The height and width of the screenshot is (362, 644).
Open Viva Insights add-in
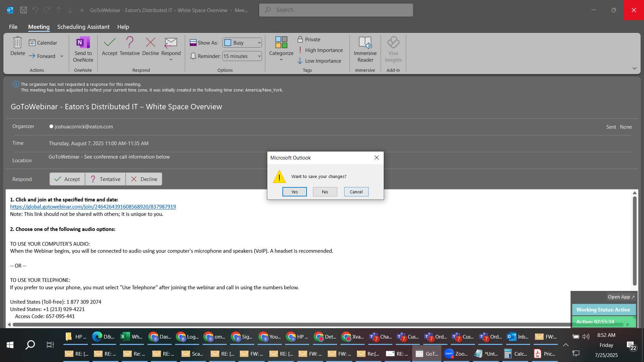(x=393, y=49)
